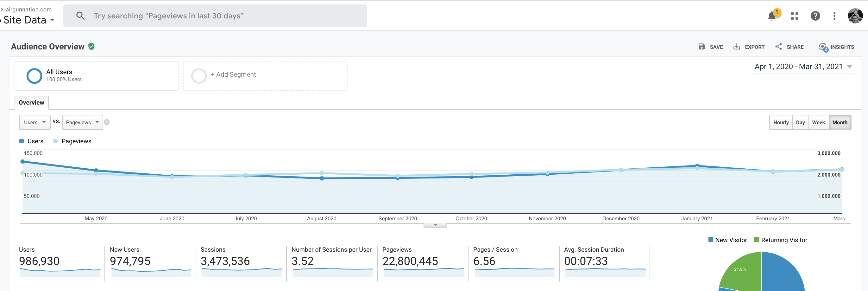868x291 pixels.
Task: Open the Users metric dropdown
Action: point(35,122)
